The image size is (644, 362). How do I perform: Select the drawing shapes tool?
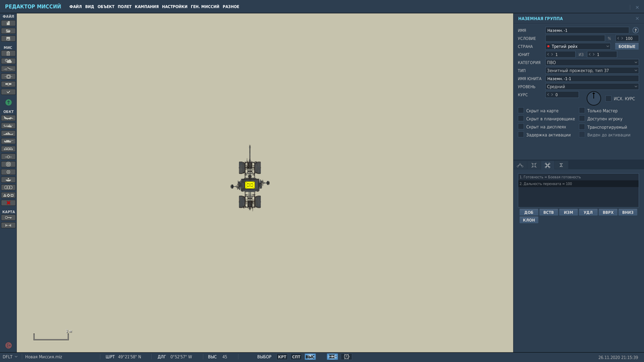8,195
